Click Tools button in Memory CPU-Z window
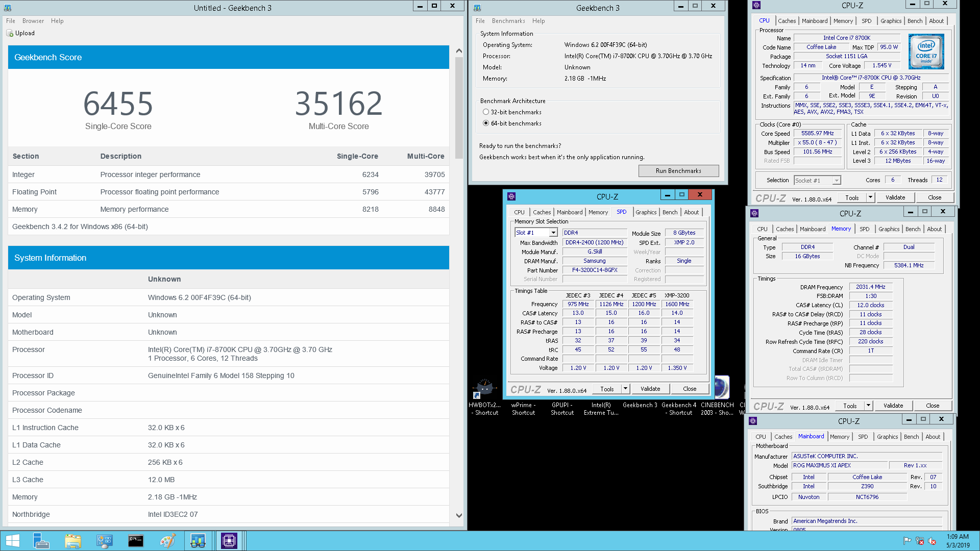980x551 pixels. pos(850,406)
